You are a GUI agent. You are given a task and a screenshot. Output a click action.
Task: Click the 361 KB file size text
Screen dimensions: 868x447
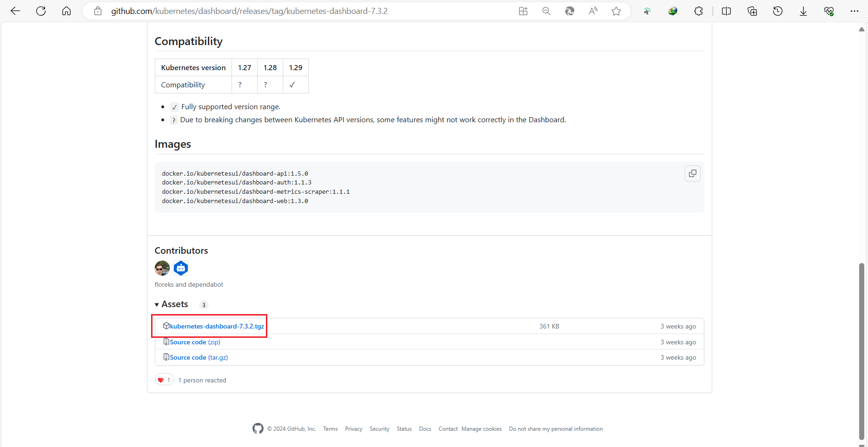click(x=549, y=326)
